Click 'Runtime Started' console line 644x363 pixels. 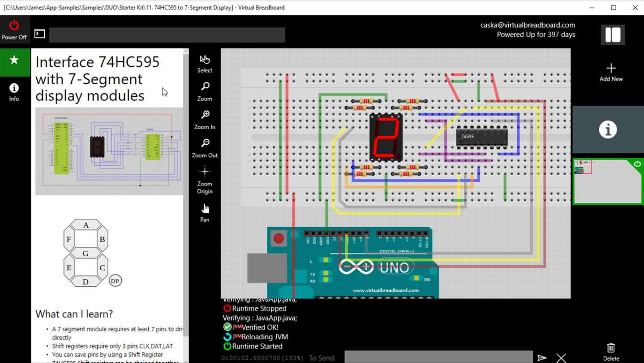[257, 346]
